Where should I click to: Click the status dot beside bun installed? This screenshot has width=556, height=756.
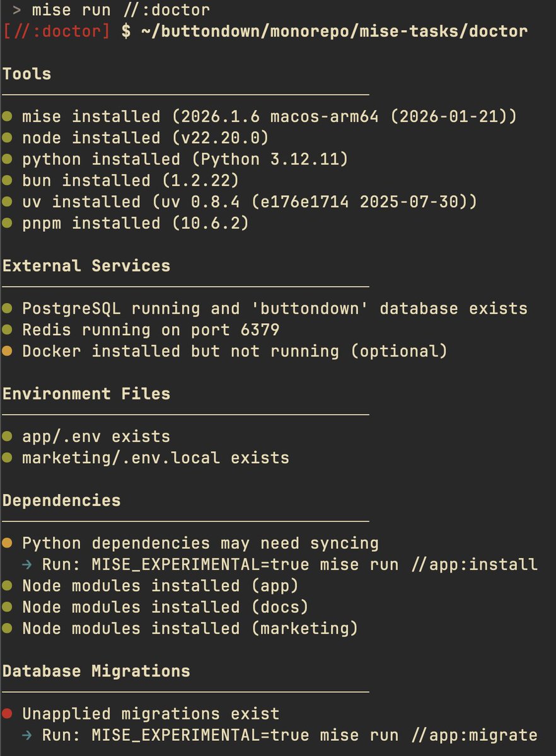[7, 181]
